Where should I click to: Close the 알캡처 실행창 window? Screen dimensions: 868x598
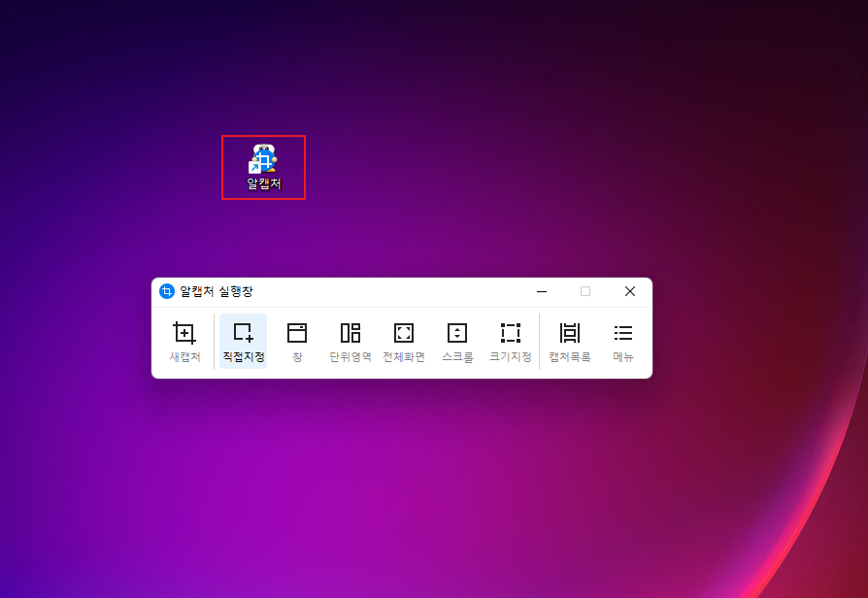[x=630, y=291]
